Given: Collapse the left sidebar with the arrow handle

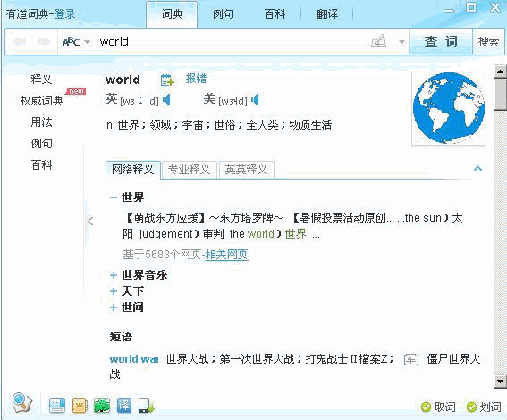Looking at the screenshot, I should click(90, 222).
